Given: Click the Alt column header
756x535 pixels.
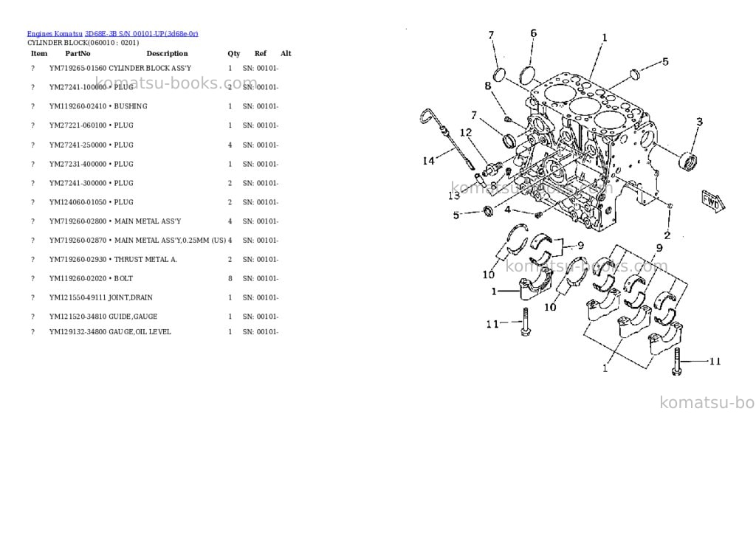Looking at the screenshot, I should [286, 53].
